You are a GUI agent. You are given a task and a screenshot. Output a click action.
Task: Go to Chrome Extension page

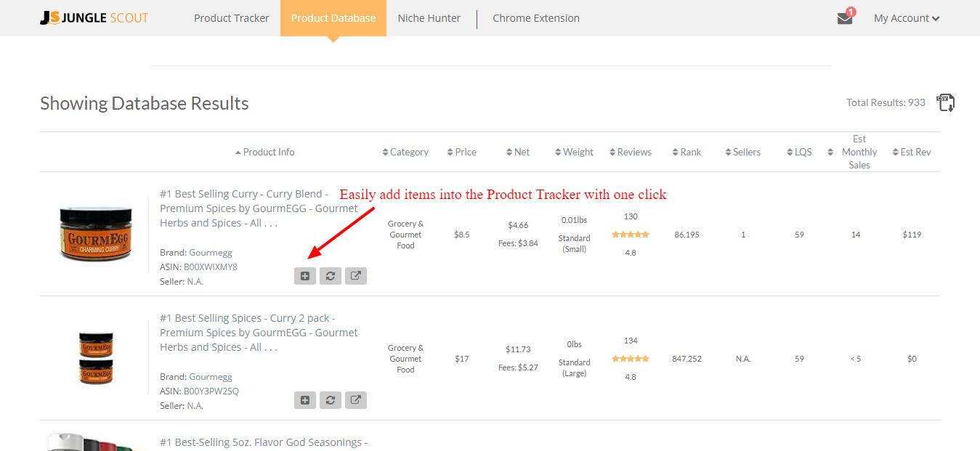[536, 18]
